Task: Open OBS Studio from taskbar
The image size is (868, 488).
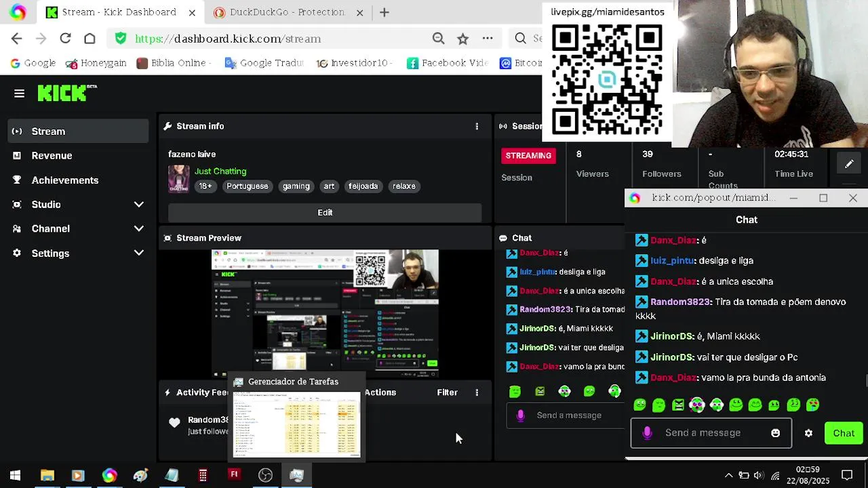Action: coord(265,475)
